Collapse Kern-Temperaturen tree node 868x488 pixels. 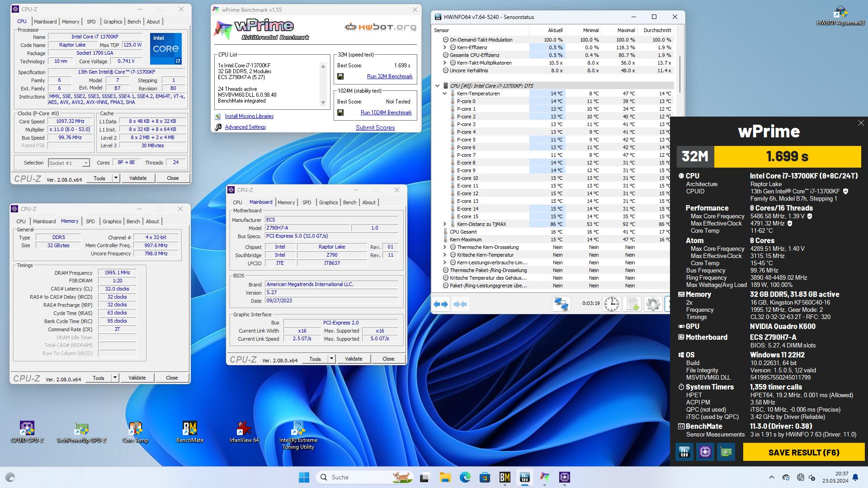(x=444, y=94)
